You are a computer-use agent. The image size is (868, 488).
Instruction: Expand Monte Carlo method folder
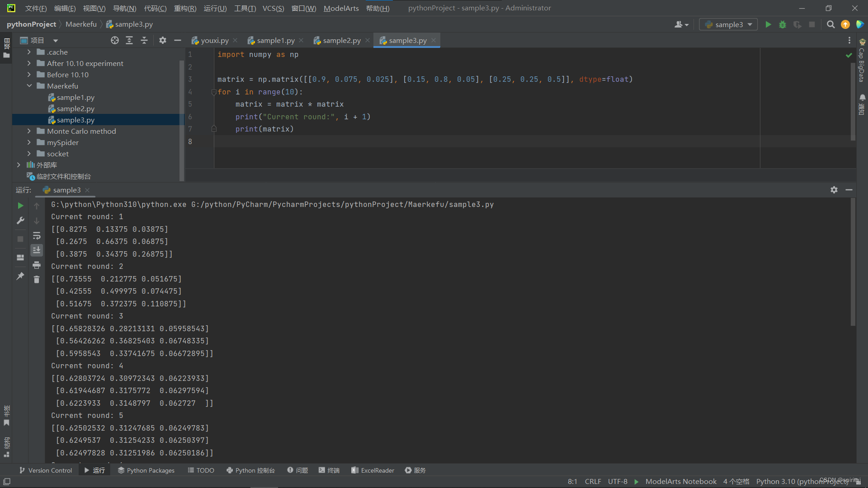(x=29, y=131)
